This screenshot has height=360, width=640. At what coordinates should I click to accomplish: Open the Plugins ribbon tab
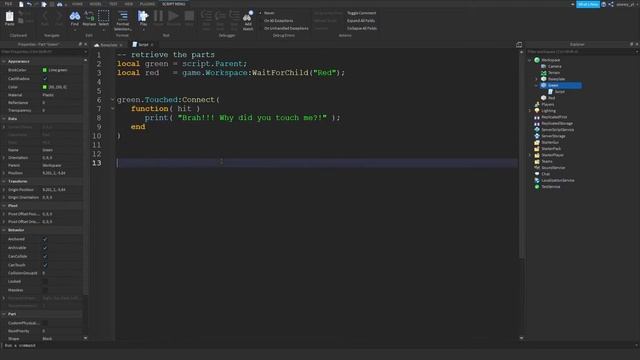[x=147, y=4]
